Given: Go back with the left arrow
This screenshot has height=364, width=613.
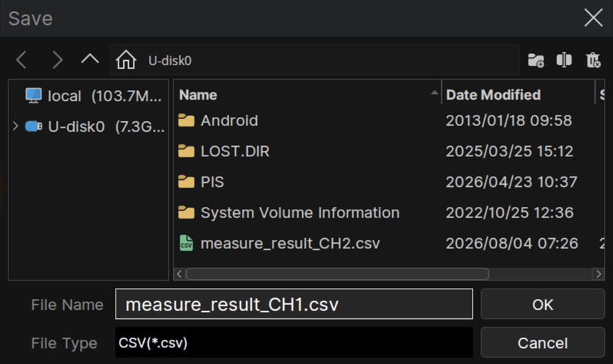Looking at the screenshot, I should (21, 60).
